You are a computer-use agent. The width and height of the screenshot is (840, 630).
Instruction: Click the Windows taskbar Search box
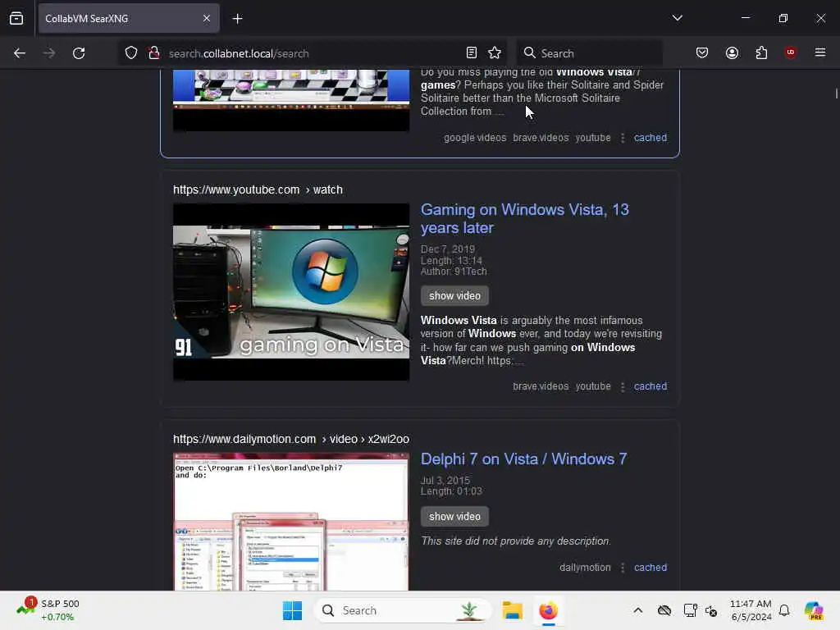click(403, 610)
